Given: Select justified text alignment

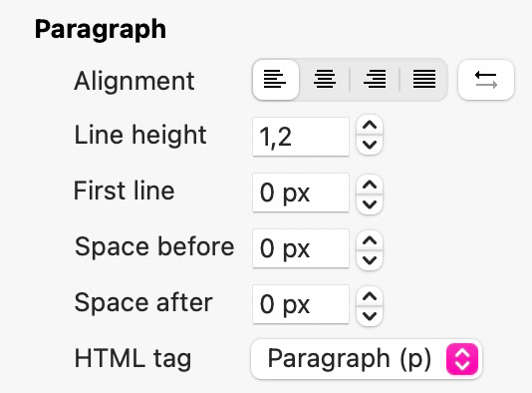Looking at the screenshot, I should point(424,80).
